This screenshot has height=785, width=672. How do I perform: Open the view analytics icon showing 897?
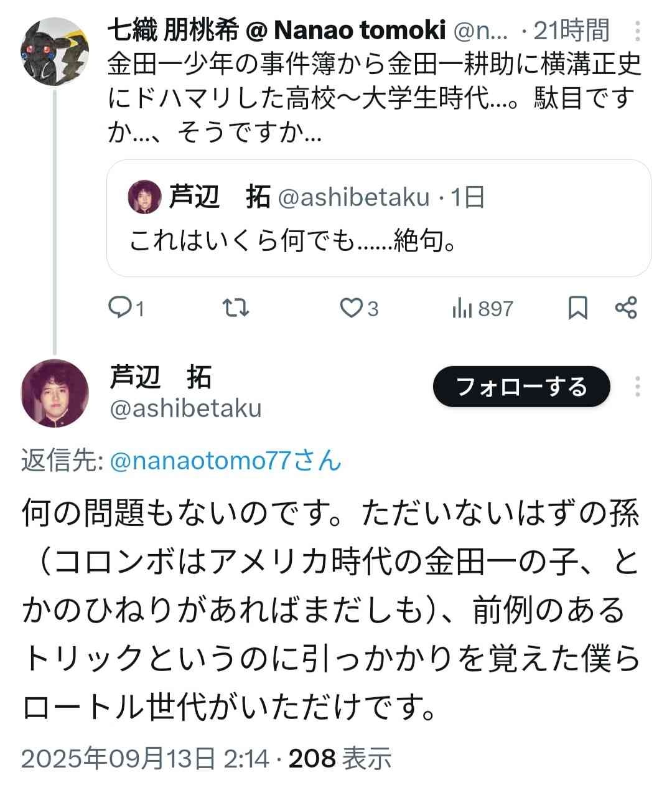click(x=462, y=308)
